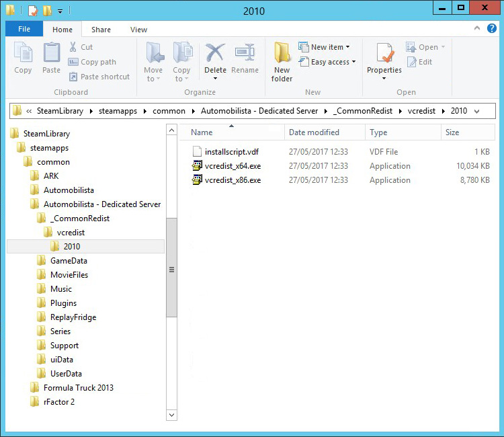504x437 pixels.
Task: Expand the arrow after common in the address bar
Action: point(194,111)
